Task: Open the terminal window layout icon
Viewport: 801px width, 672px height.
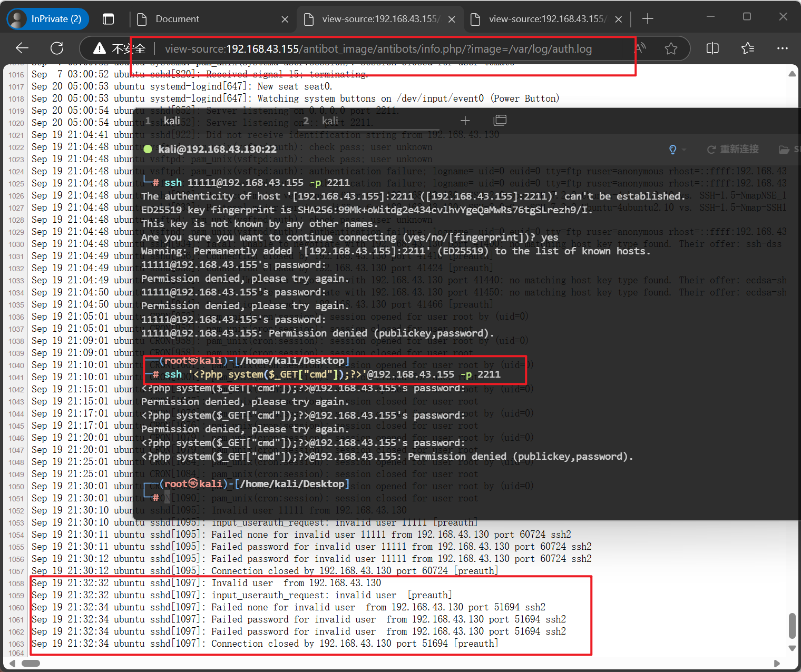Action: tap(500, 121)
